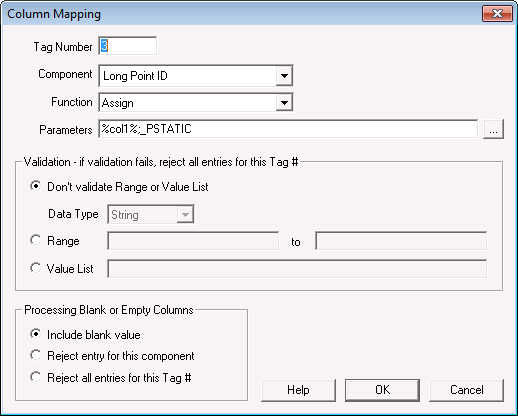Select the Range validation radio button
The height and width of the screenshot is (416, 518).
(x=35, y=240)
